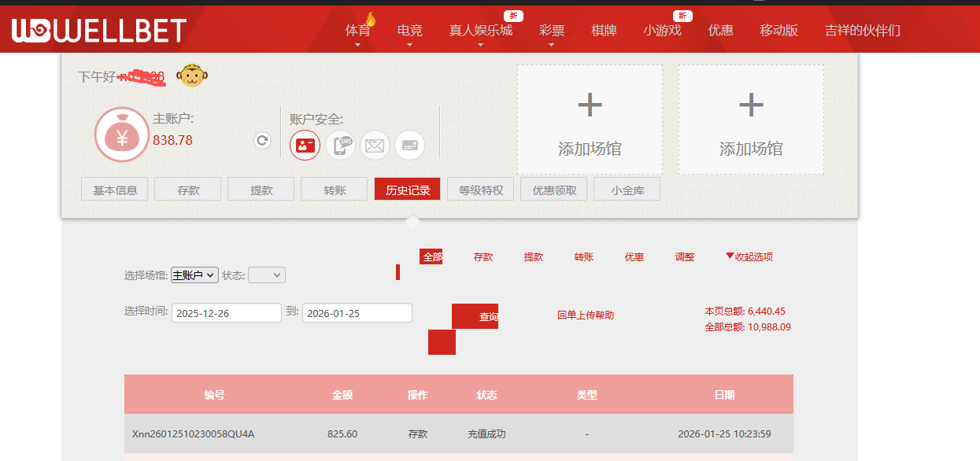
Task: Click the email envelope security icon
Action: 375,145
